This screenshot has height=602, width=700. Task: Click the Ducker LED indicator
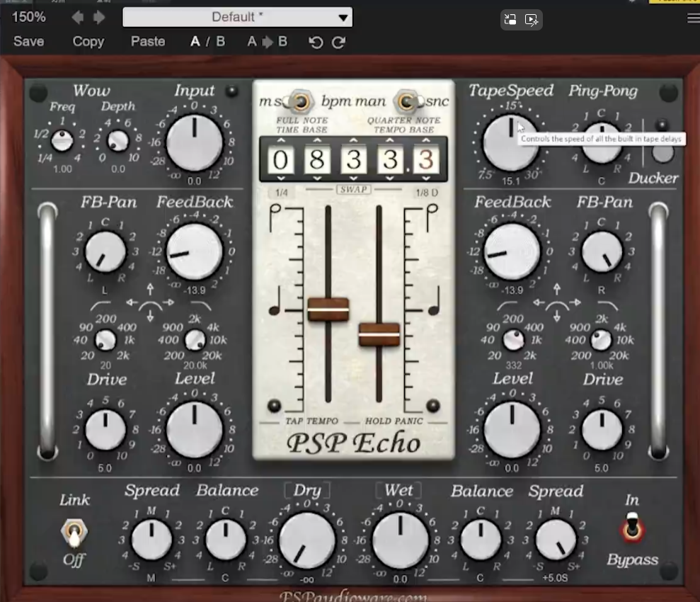tap(662, 125)
